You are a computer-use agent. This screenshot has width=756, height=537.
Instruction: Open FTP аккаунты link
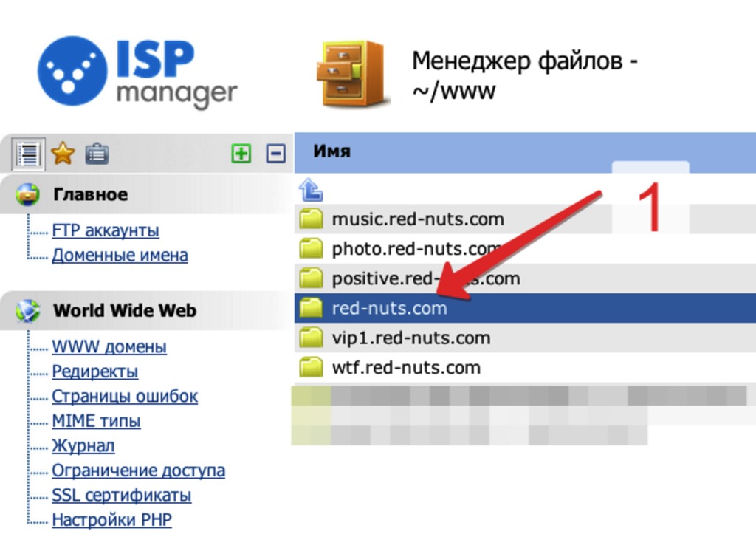point(106,230)
